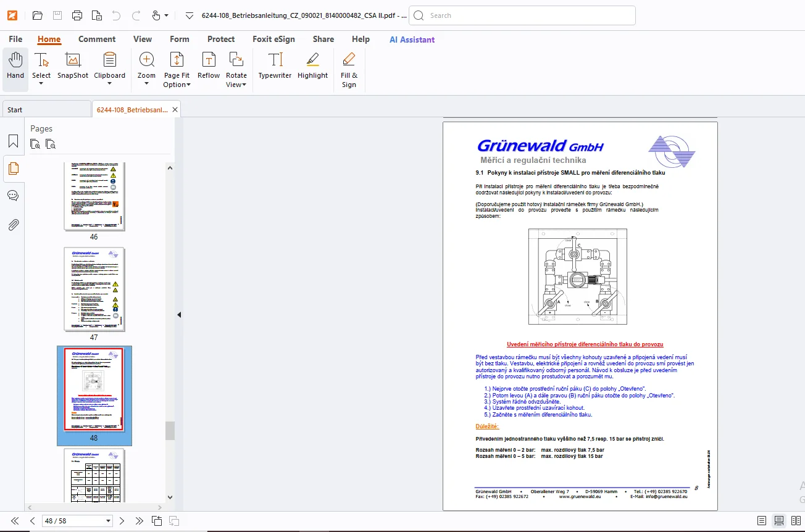Click the Redo arrow icon
805x532 pixels.
tap(136, 15)
